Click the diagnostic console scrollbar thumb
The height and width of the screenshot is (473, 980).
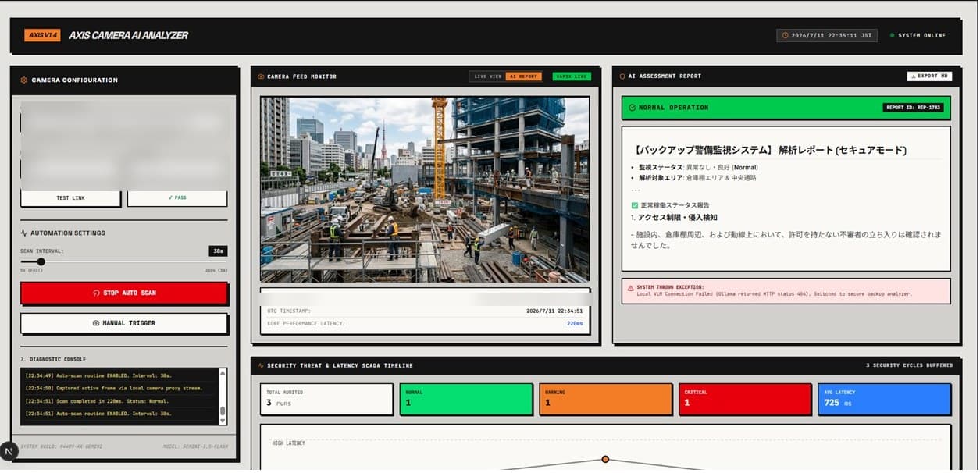223,411
